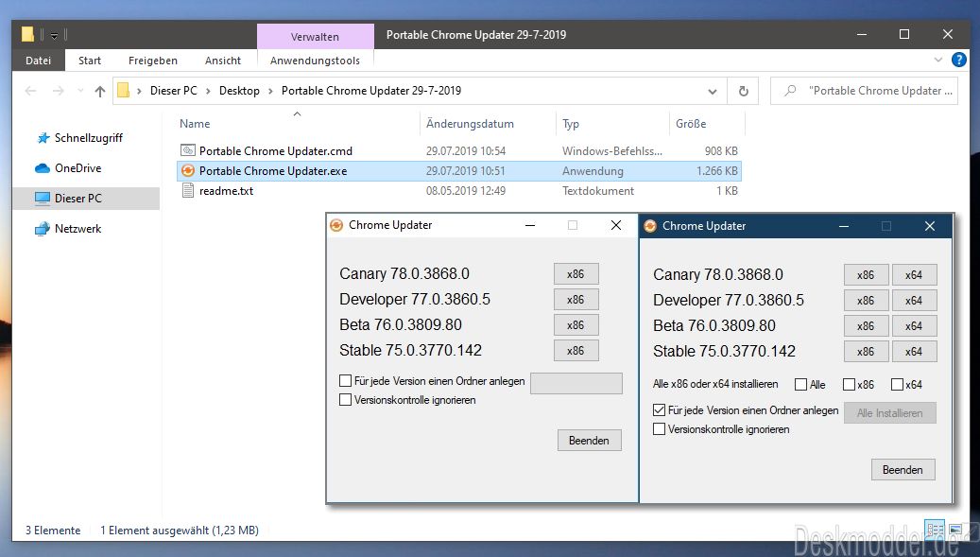
Task: Select Netzwerk in navigation pane
Action: coord(77,229)
